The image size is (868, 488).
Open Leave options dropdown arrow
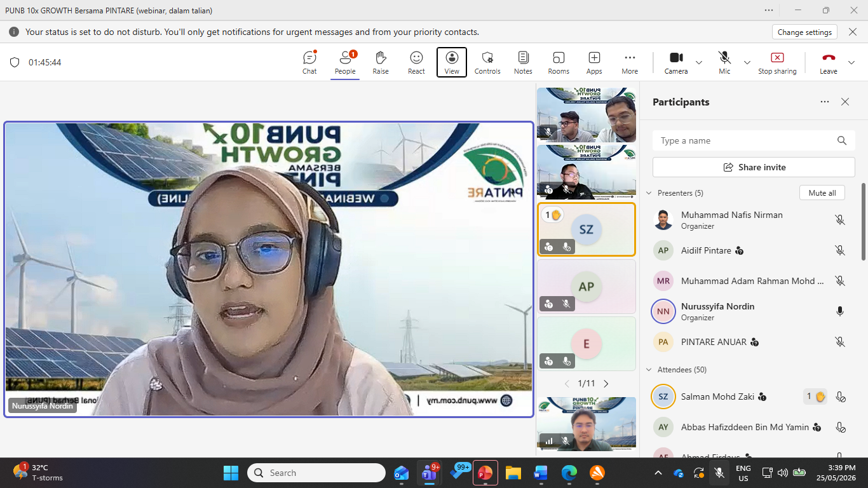[x=851, y=62]
